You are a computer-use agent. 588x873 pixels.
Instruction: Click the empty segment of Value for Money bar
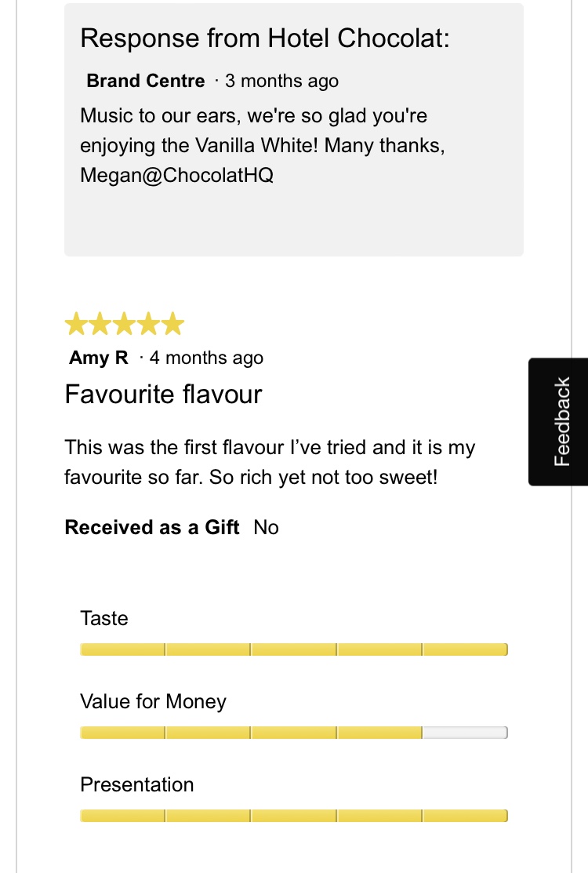[x=464, y=733]
